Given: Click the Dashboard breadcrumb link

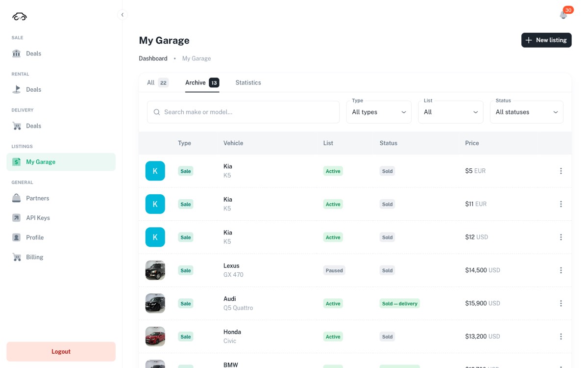Looking at the screenshot, I should point(153,58).
